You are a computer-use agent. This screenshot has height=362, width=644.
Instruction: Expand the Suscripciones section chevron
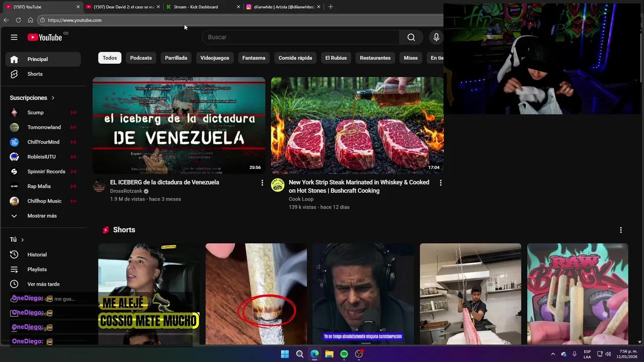(x=53, y=98)
